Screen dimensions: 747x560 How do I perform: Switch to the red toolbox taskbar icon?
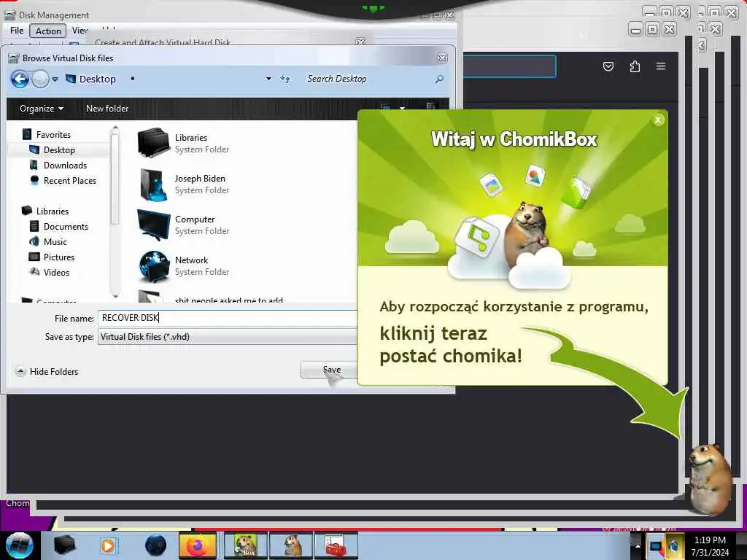[x=336, y=545]
